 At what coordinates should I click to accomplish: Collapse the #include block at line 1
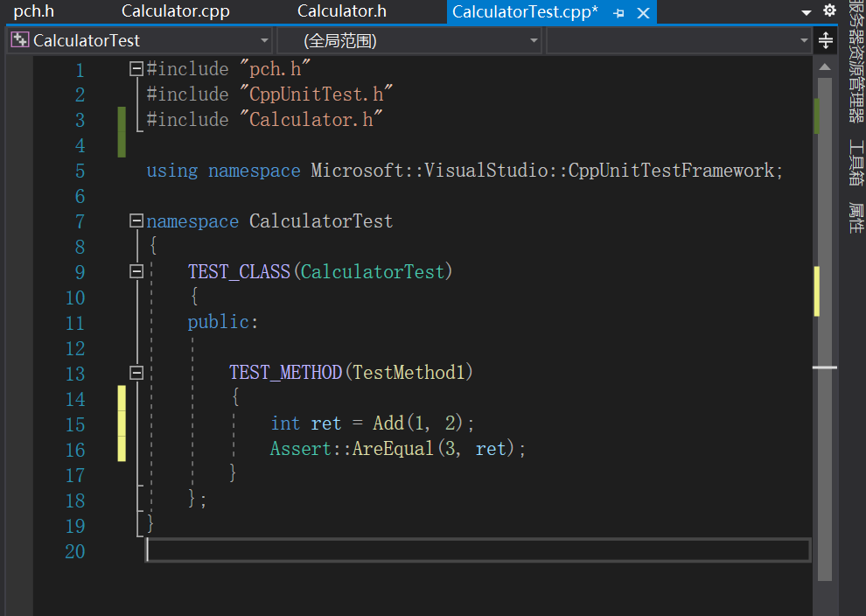[136, 68]
